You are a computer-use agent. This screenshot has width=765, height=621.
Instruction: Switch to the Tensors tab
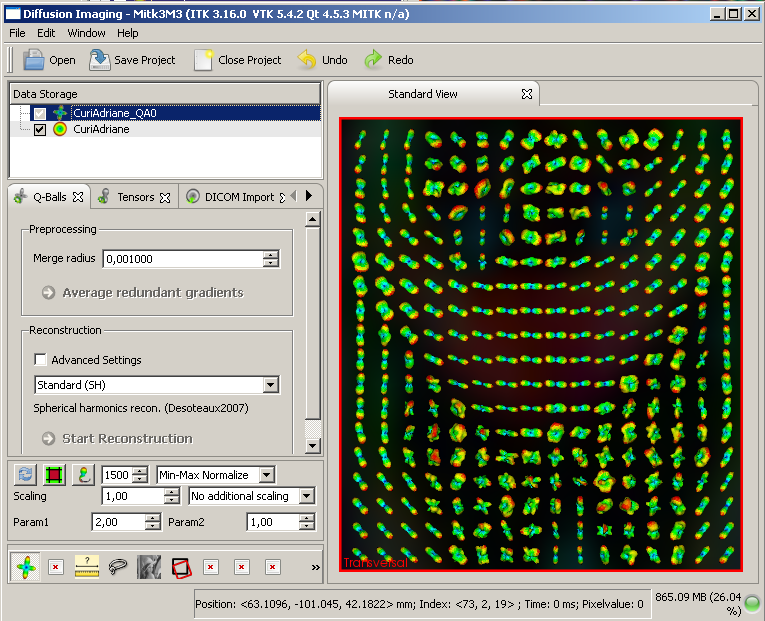[135, 197]
